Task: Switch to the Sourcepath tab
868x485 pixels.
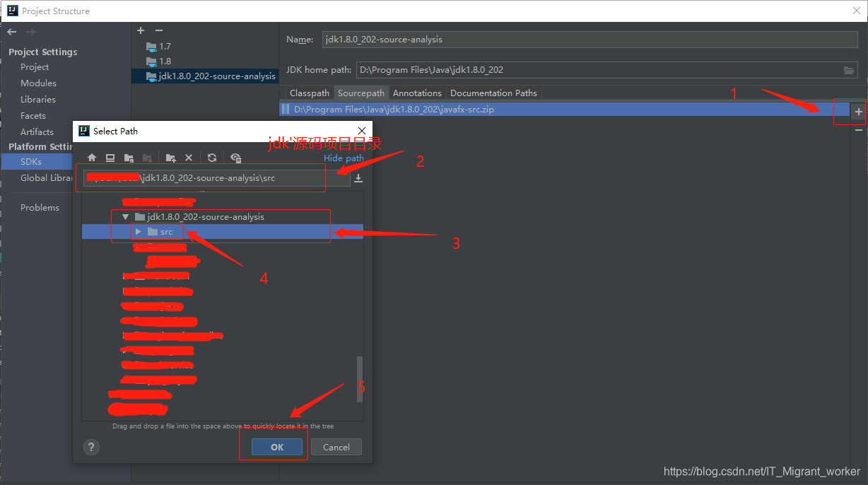Action: coord(361,93)
